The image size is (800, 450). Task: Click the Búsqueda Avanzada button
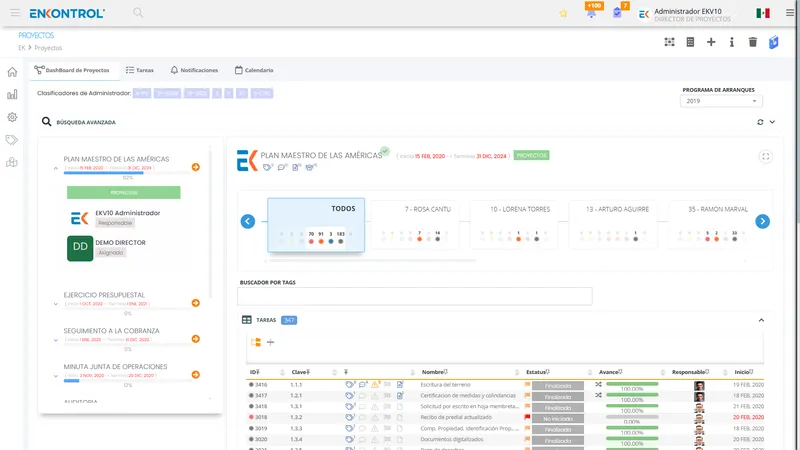(79, 122)
